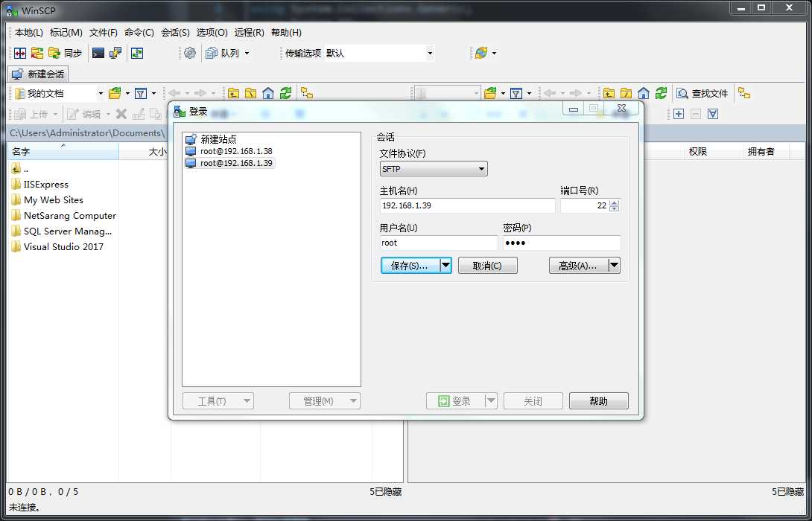Viewport: 812px width, 521px height.
Task: Open the 远程(R) menu
Action: tap(249, 32)
